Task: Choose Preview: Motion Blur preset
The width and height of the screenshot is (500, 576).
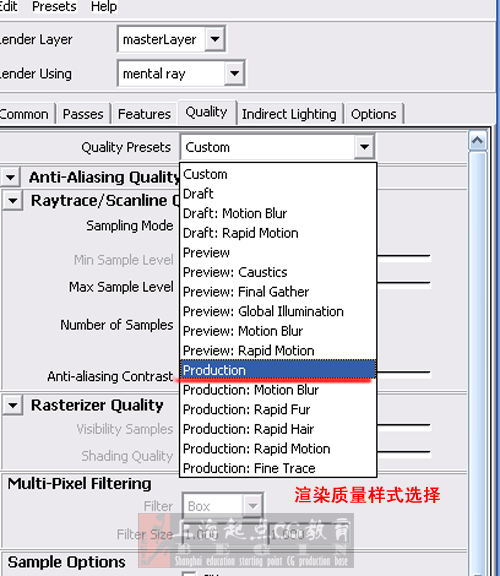Action: (x=278, y=331)
